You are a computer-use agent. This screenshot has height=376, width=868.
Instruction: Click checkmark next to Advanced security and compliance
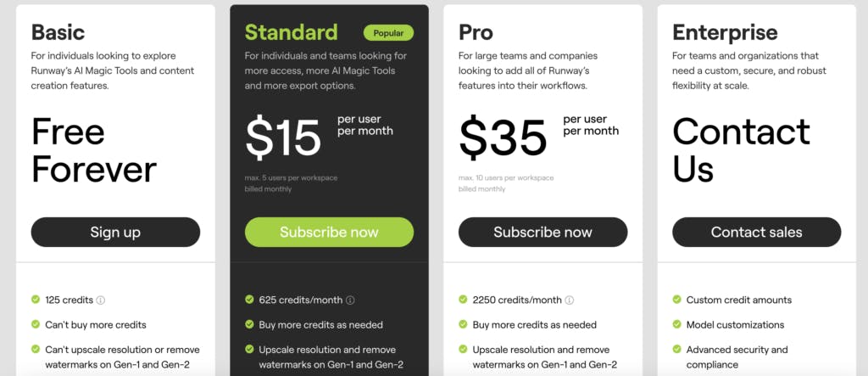pyautogui.click(x=676, y=349)
